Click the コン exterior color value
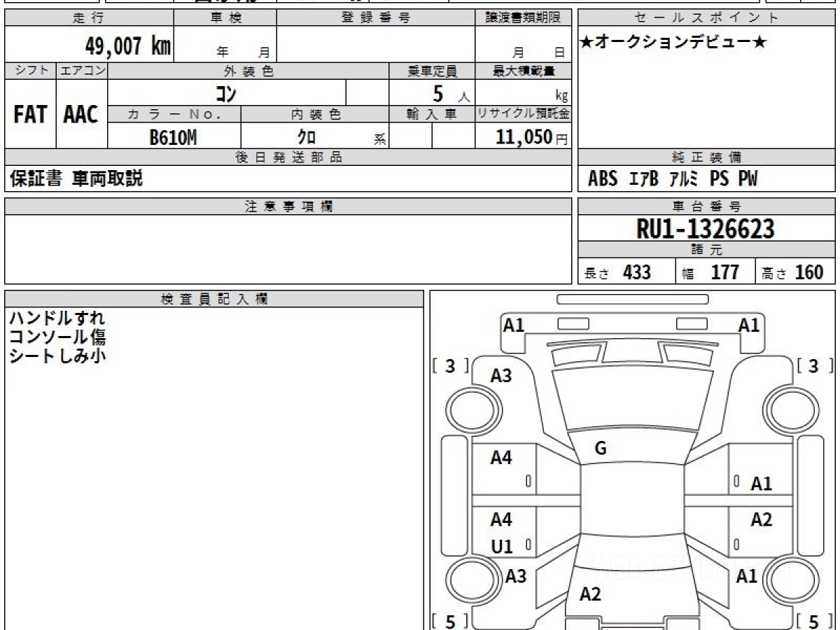The width and height of the screenshot is (840, 630). click(226, 93)
